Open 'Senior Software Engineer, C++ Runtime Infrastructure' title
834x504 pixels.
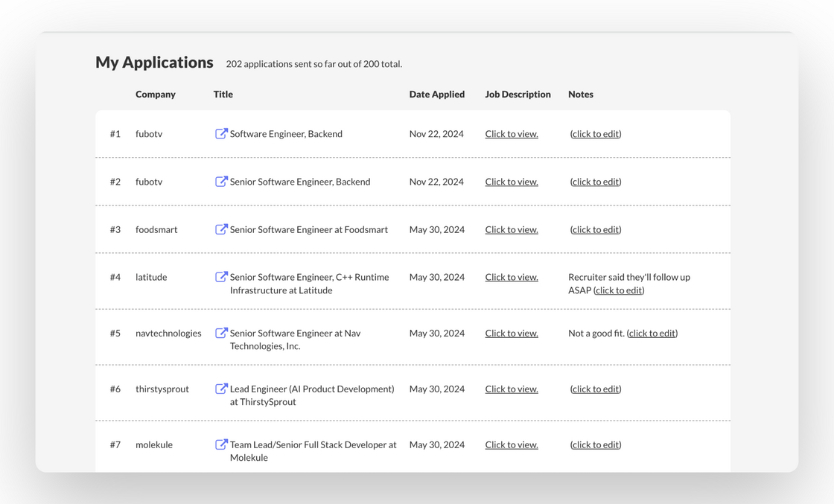tap(310, 284)
